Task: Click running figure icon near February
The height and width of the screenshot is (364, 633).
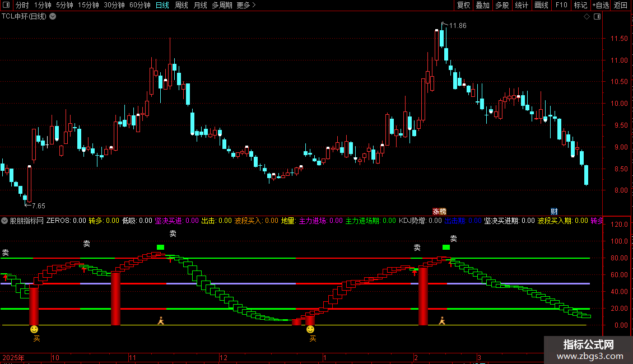Action: click(x=442, y=321)
